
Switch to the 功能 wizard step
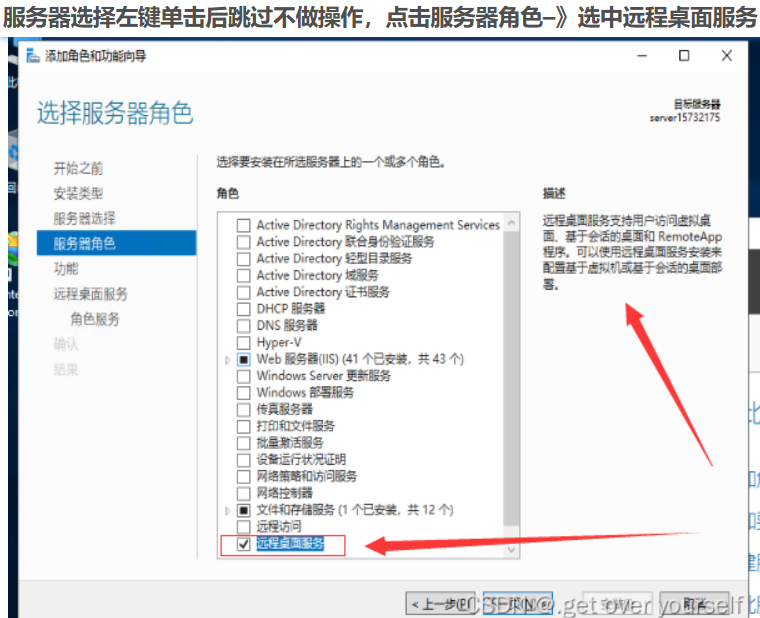point(66,269)
